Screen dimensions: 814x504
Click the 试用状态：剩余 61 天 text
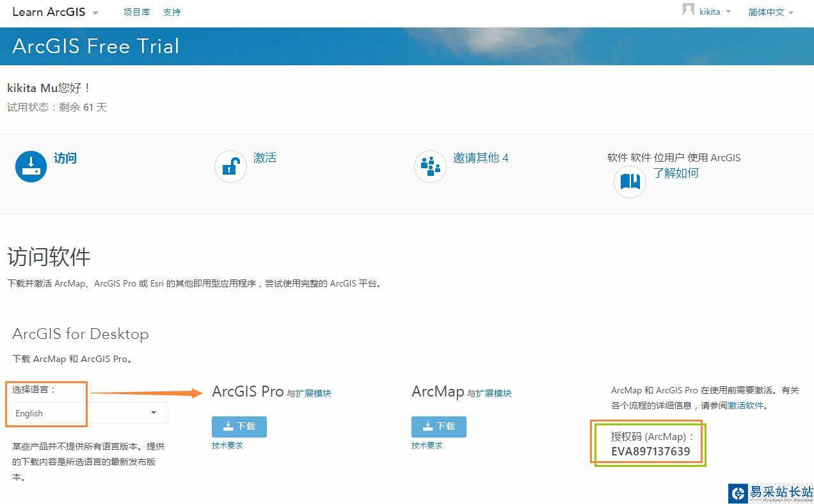[57, 107]
